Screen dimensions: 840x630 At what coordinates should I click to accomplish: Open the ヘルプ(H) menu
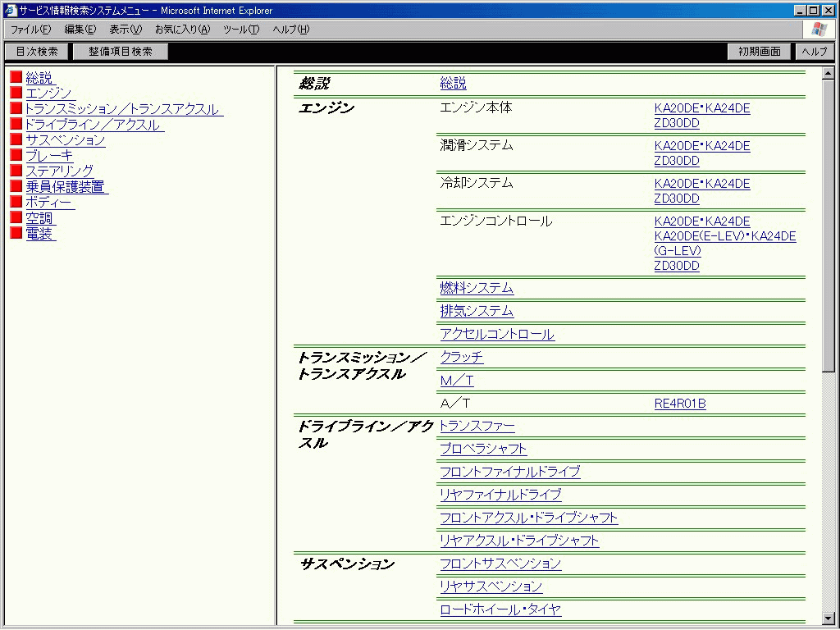[x=291, y=30]
